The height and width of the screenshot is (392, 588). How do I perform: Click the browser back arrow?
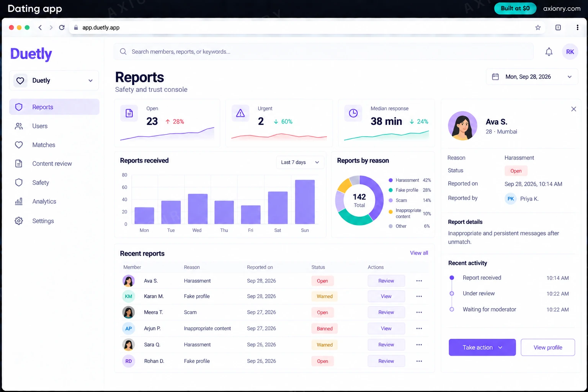point(40,28)
